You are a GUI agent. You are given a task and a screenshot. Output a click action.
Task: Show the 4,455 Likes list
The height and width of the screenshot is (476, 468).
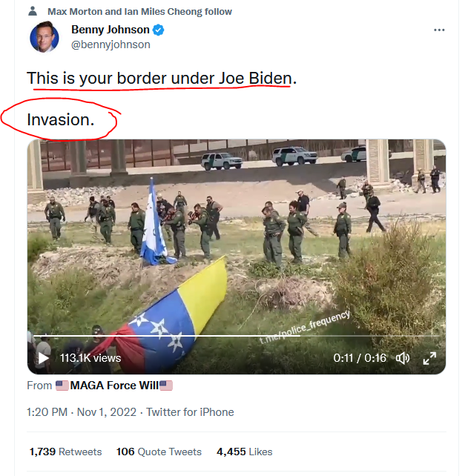pos(244,452)
